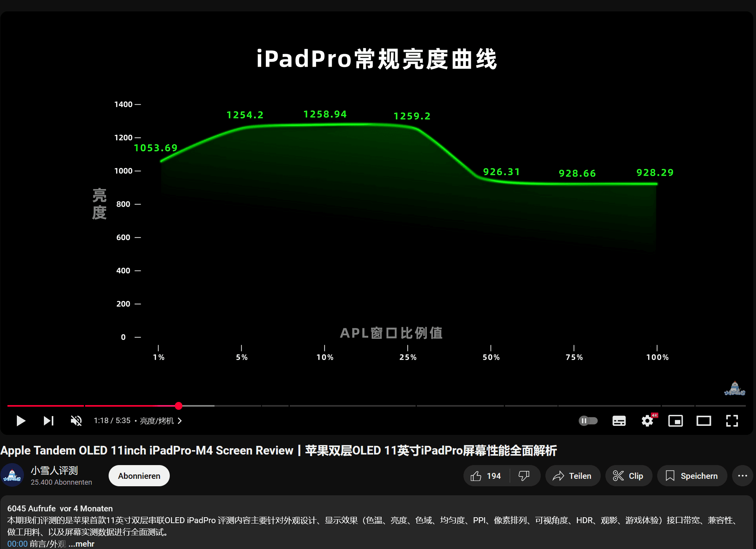
Task: Toggle the autoplay switch
Action: point(588,421)
